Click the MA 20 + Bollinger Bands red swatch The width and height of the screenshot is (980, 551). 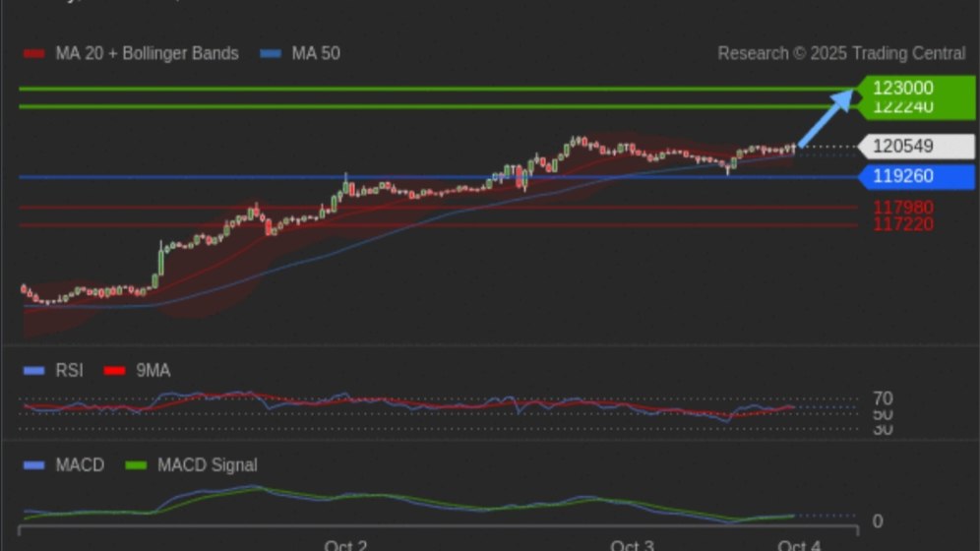click(x=33, y=54)
